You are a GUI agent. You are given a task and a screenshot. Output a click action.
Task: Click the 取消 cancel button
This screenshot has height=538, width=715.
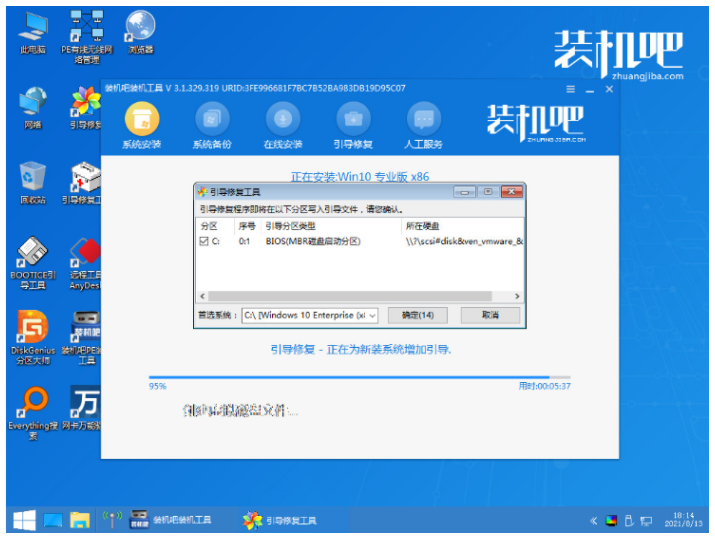[x=490, y=315]
